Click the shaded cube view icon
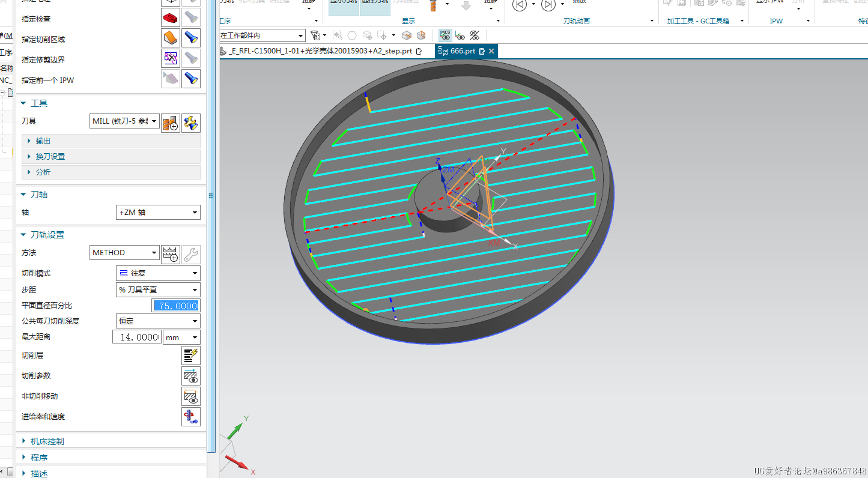868x478 pixels. coord(407,35)
